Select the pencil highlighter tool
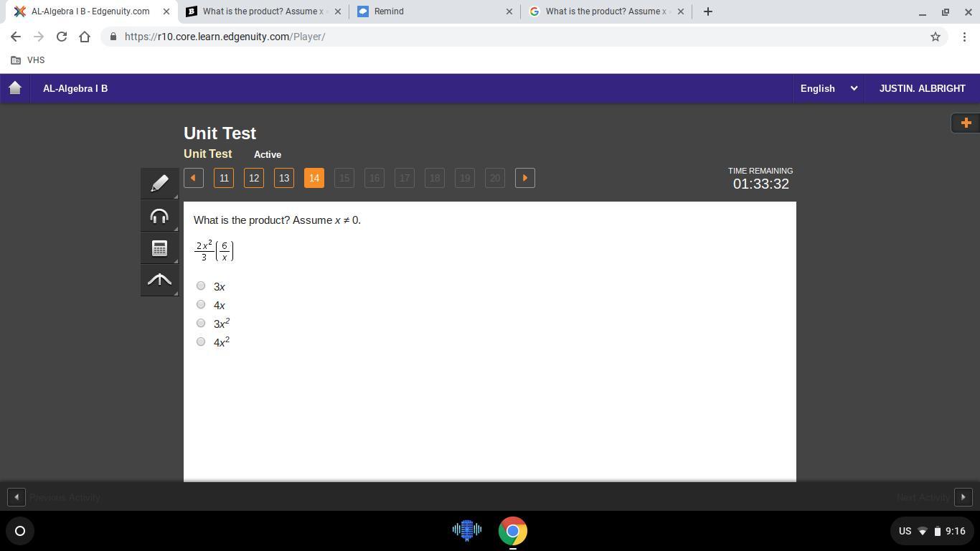Image resolution: width=980 pixels, height=551 pixels. click(159, 184)
